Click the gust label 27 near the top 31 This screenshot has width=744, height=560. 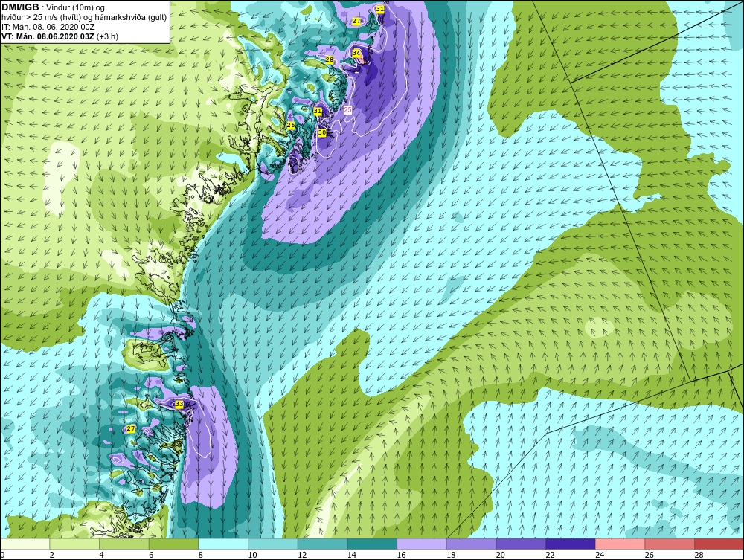point(356,21)
